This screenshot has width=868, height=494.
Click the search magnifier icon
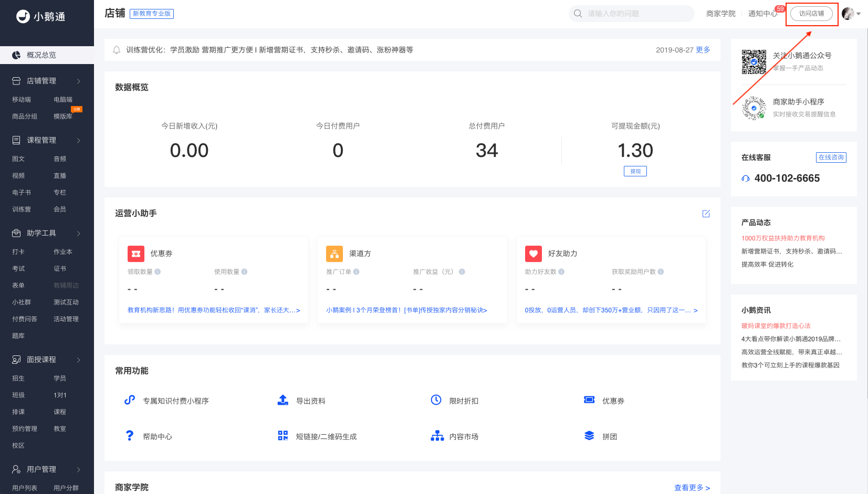[578, 14]
